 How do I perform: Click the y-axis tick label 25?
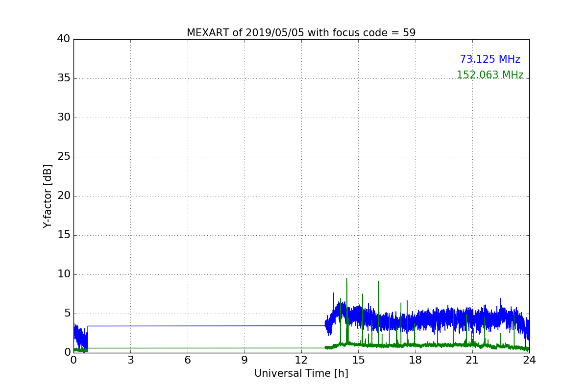64,157
